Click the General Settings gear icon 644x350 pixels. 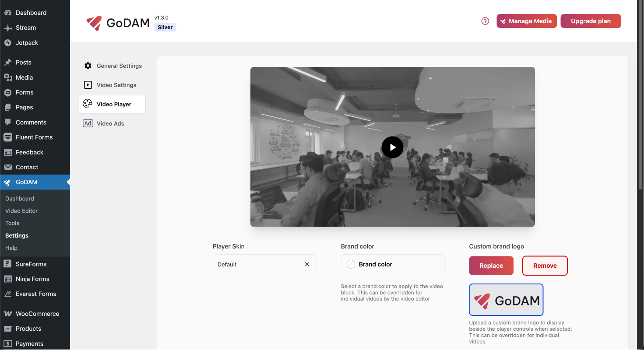pos(88,66)
